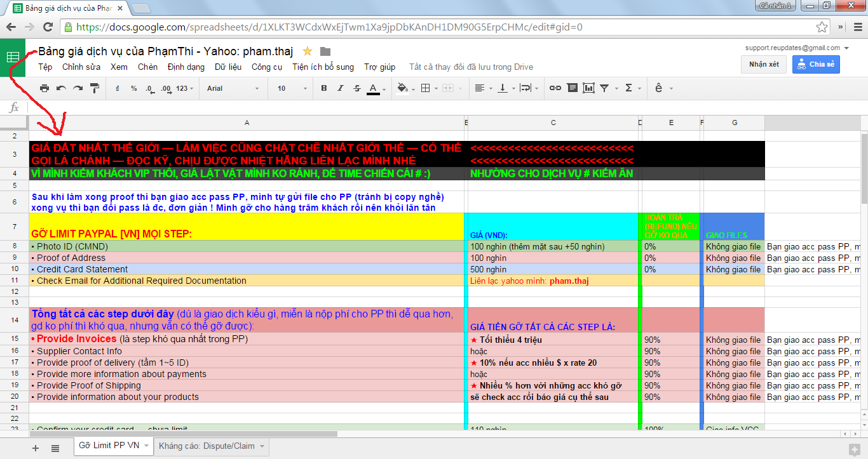The image size is (868, 459).
Task: Bookmark this page with the star
Action: pyautogui.click(x=822, y=27)
